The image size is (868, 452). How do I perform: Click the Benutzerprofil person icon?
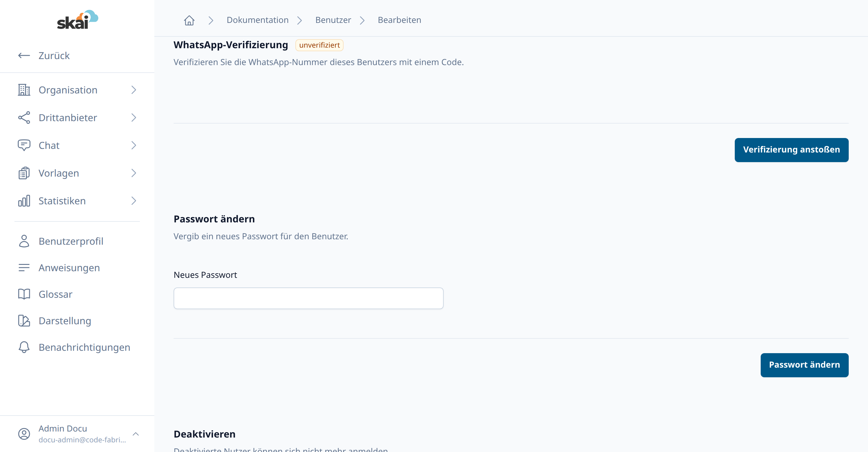(24, 241)
